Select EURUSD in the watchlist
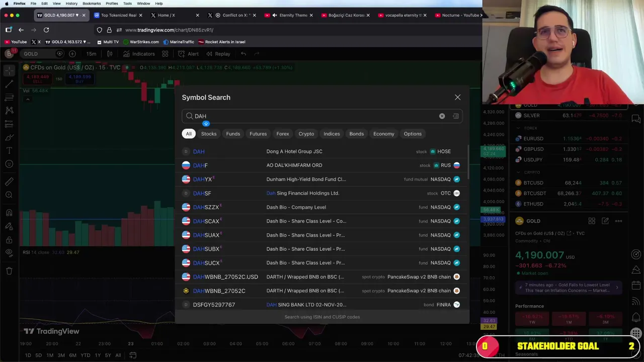Viewport: 644px width, 362px height. click(569, 139)
